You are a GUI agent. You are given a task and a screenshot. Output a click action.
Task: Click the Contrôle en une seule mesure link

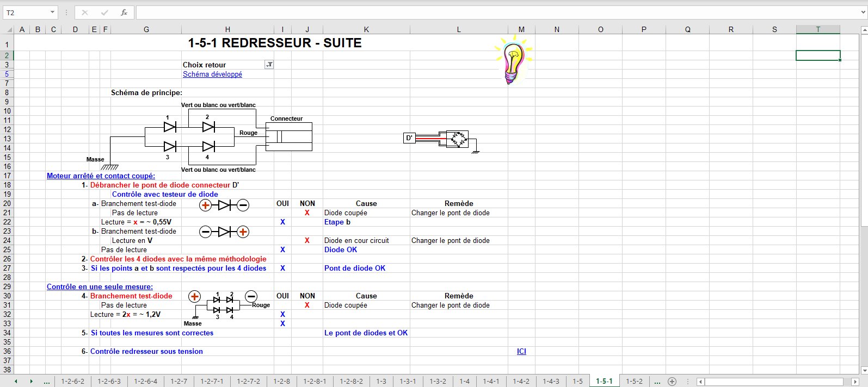coord(100,287)
